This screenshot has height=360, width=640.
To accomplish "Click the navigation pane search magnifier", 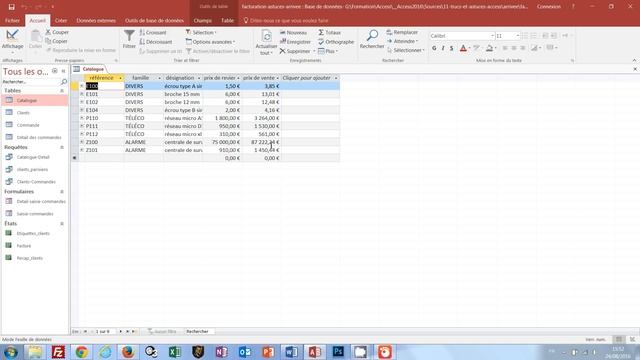I will point(64,82).
